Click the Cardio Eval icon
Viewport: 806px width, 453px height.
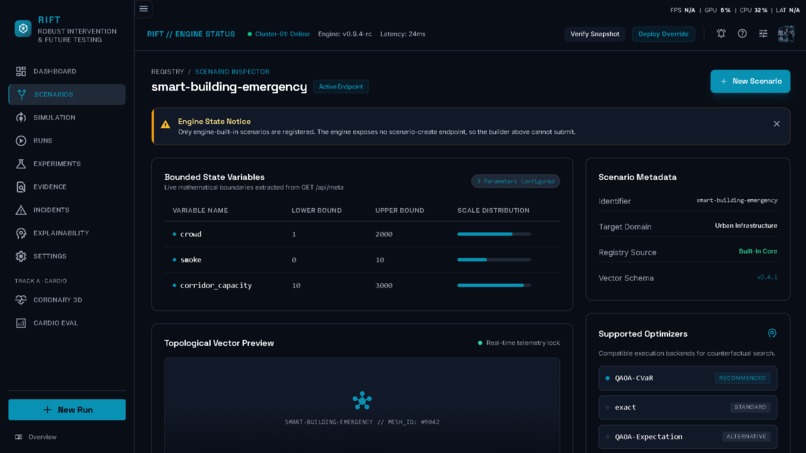pos(21,323)
